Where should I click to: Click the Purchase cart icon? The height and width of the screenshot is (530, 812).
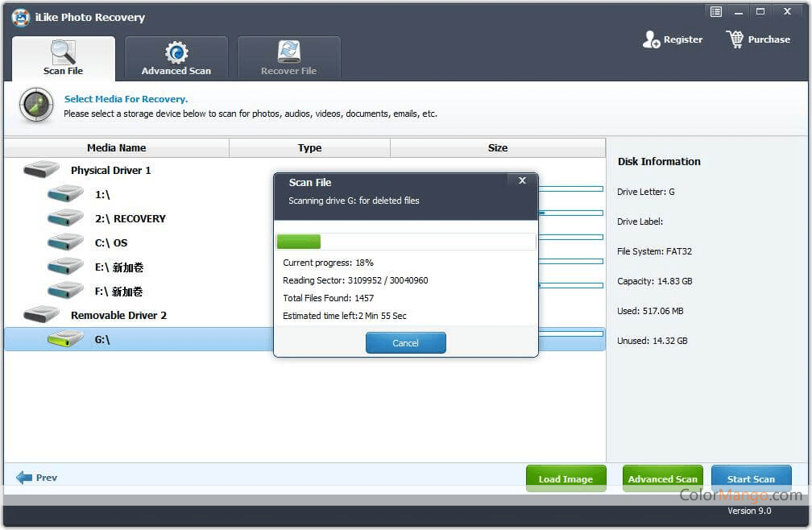click(x=735, y=39)
